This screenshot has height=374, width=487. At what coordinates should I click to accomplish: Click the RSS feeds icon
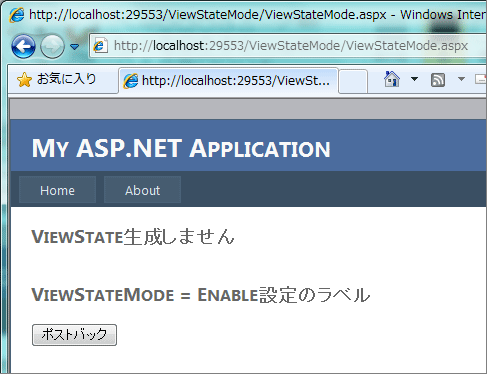pos(438,80)
